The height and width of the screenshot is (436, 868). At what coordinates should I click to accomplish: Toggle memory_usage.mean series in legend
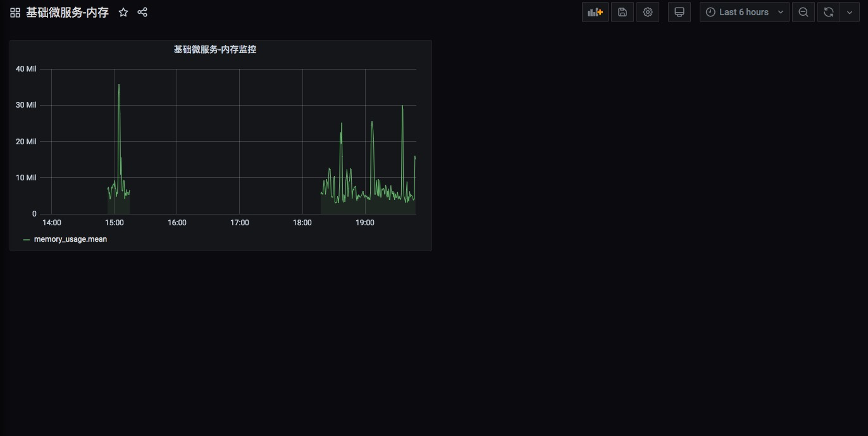point(70,239)
